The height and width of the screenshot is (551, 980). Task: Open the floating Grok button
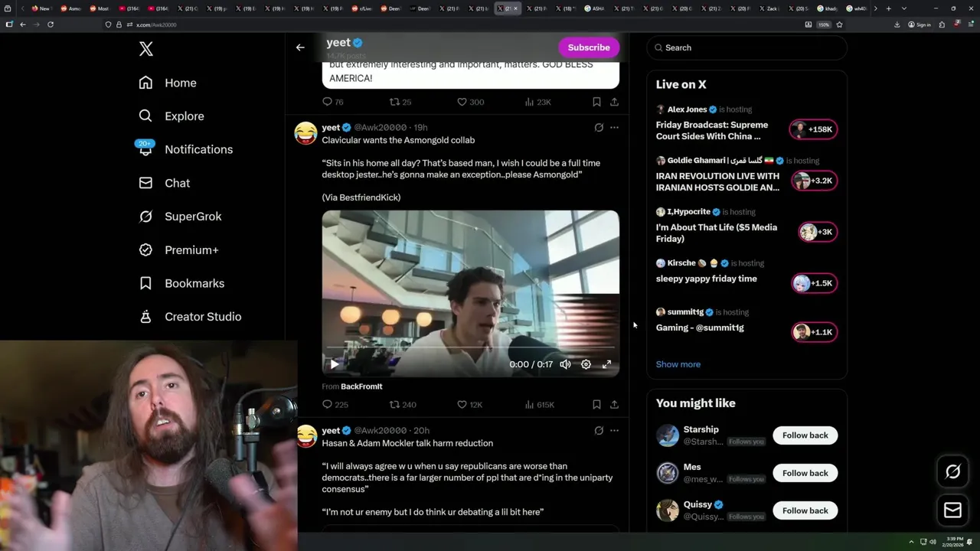point(953,472)
